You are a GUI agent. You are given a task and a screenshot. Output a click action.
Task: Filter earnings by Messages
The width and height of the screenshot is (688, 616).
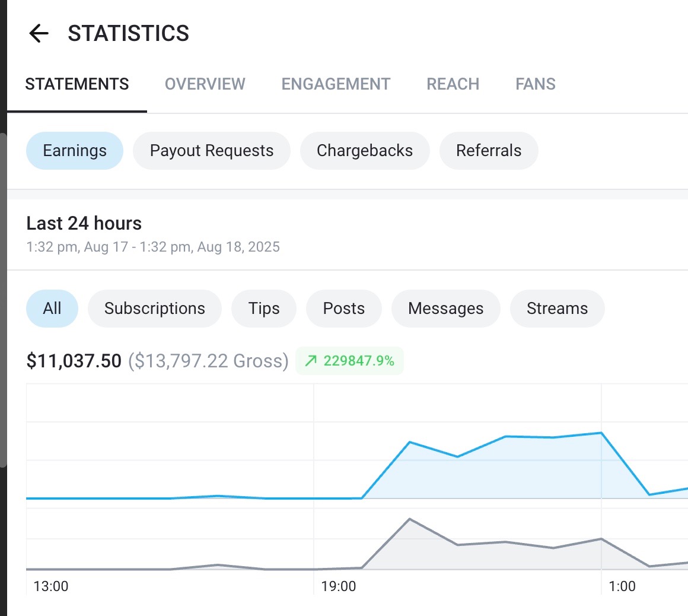click(x=446, y=309)
